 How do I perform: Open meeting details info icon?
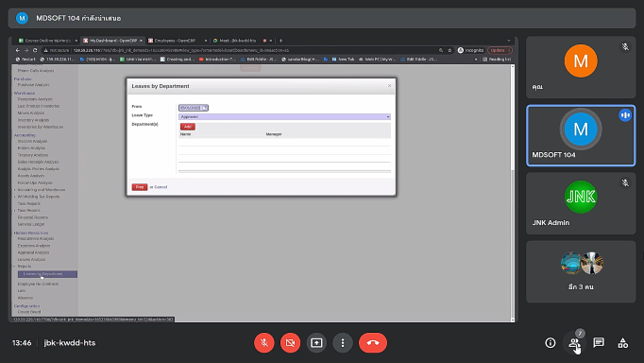point(551,343)
